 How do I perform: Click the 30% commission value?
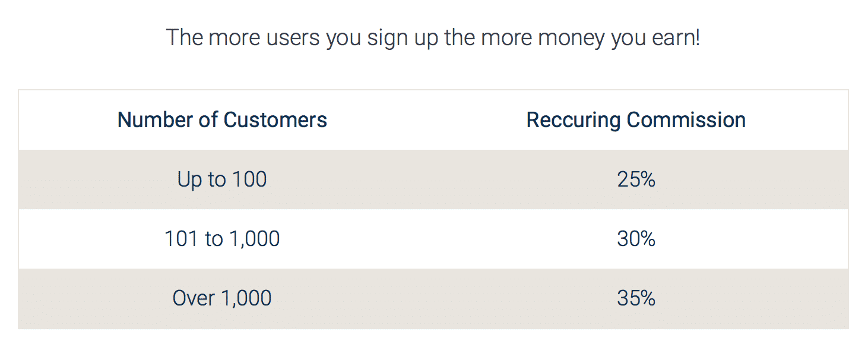pos(636,239)
